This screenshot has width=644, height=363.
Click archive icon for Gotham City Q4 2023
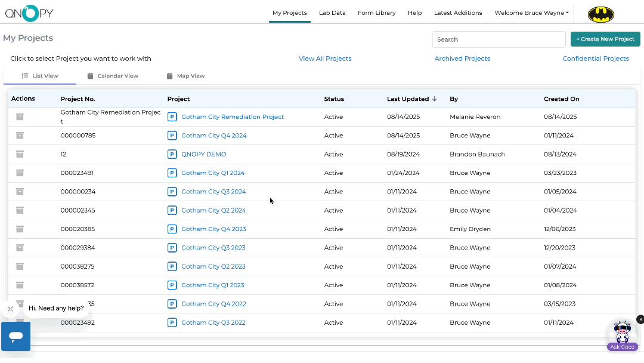pyautogui.click(x=20, y=229)
